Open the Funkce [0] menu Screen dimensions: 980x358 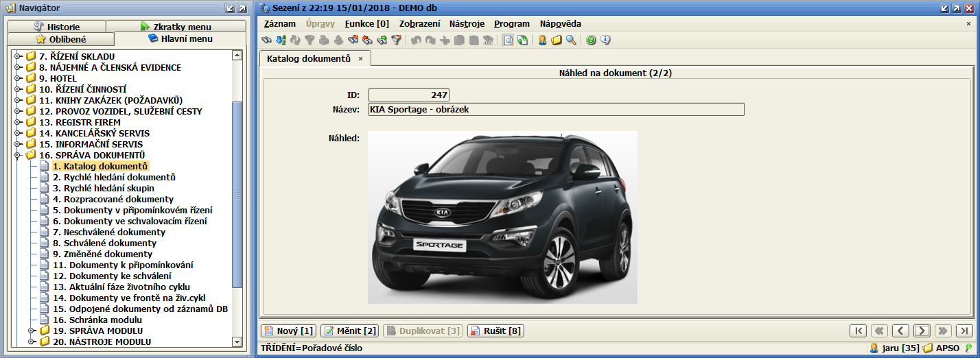point(367,23)
